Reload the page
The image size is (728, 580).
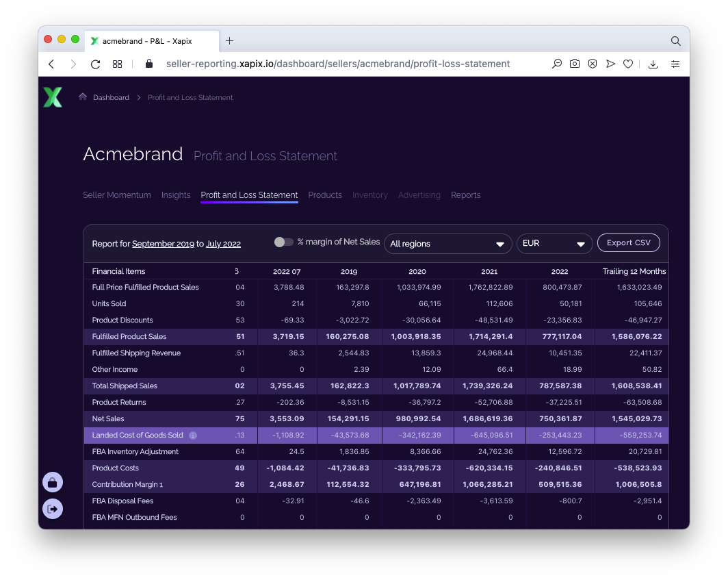coord(95,64)
